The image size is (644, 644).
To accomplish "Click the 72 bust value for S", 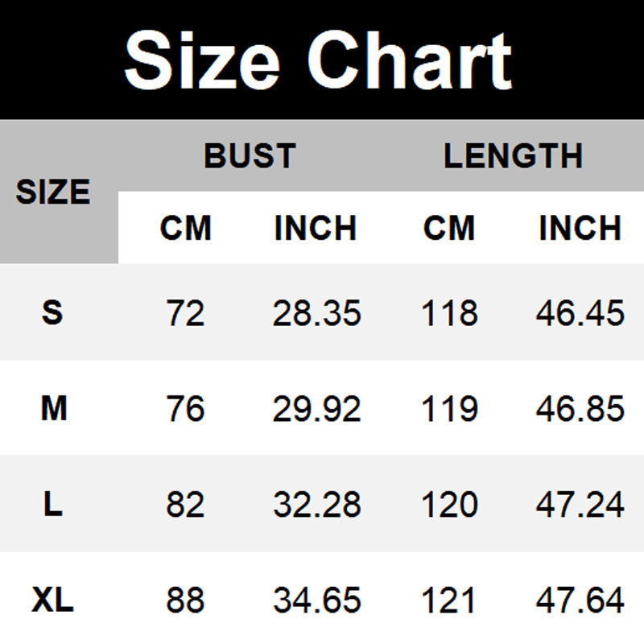I will 186,313.
